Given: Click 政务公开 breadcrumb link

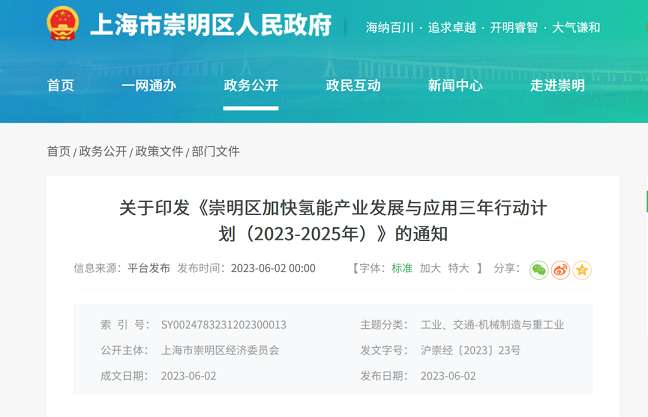Looking at the screenshot, I should (x=103, y=151).
